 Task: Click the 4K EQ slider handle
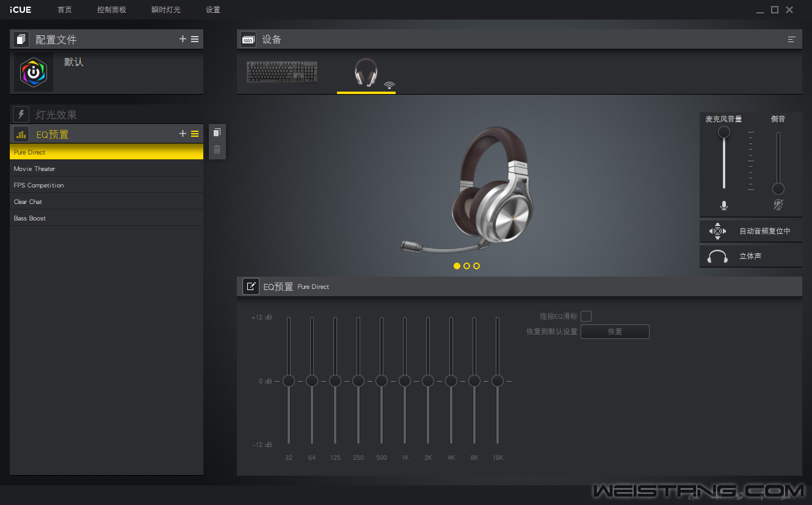point(451,381)
